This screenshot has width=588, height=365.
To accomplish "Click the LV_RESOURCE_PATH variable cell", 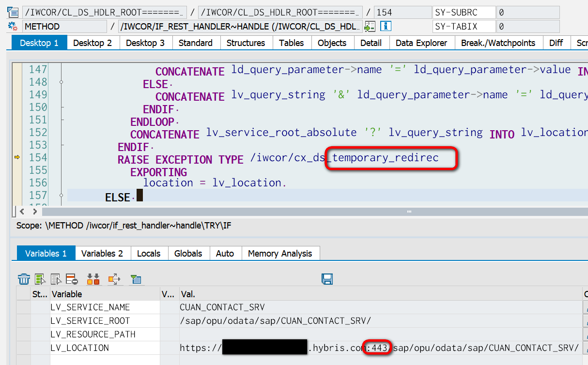I will (105, 334).
